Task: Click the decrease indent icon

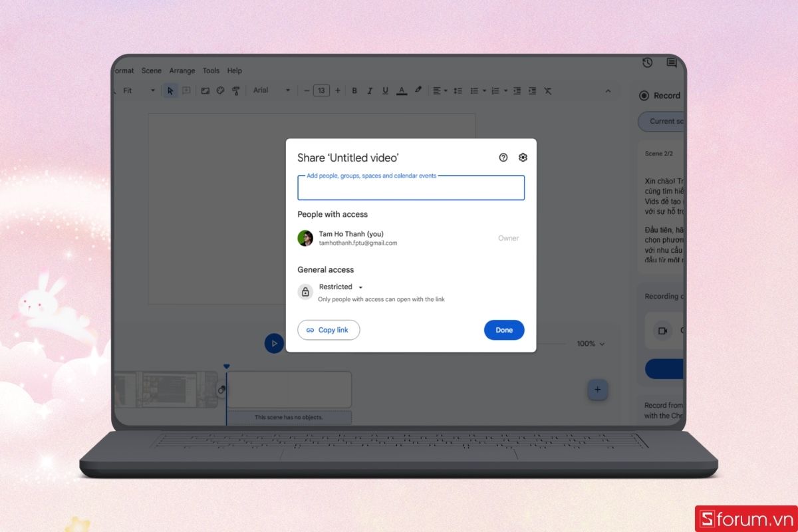Action: 517,90
